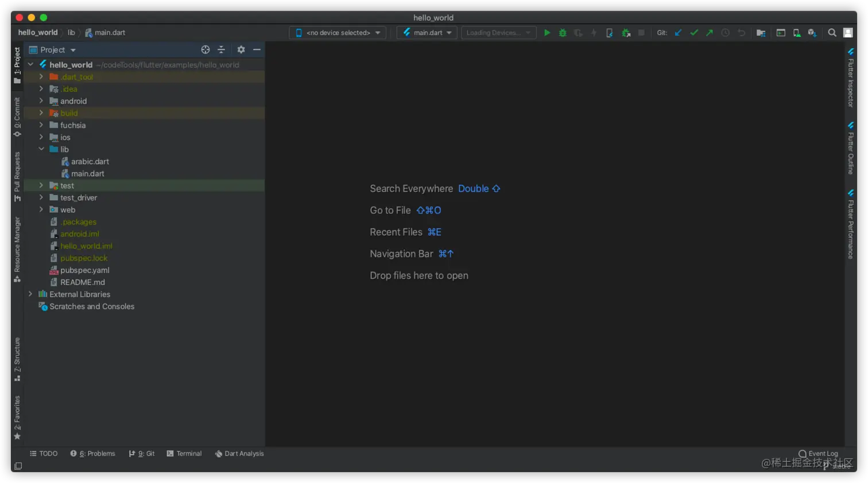Click user avatar icon in toolbar
868x483 pixels.
tap(848, 33)
